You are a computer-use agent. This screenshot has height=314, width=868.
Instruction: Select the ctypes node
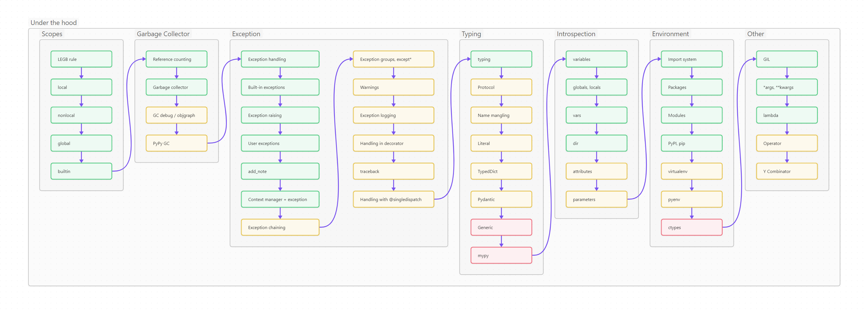(x=691, y=227)
